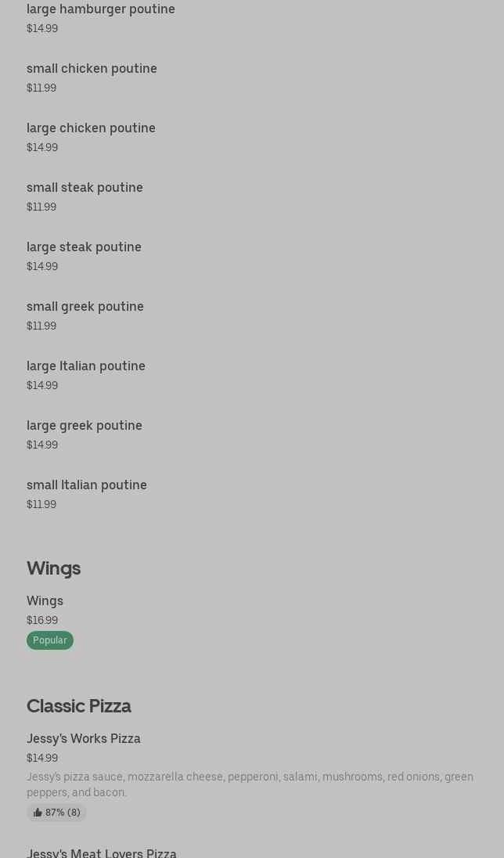Choose small Italian poutine
This screenshot has width=504, height=858.
click(x=87, y=485)
